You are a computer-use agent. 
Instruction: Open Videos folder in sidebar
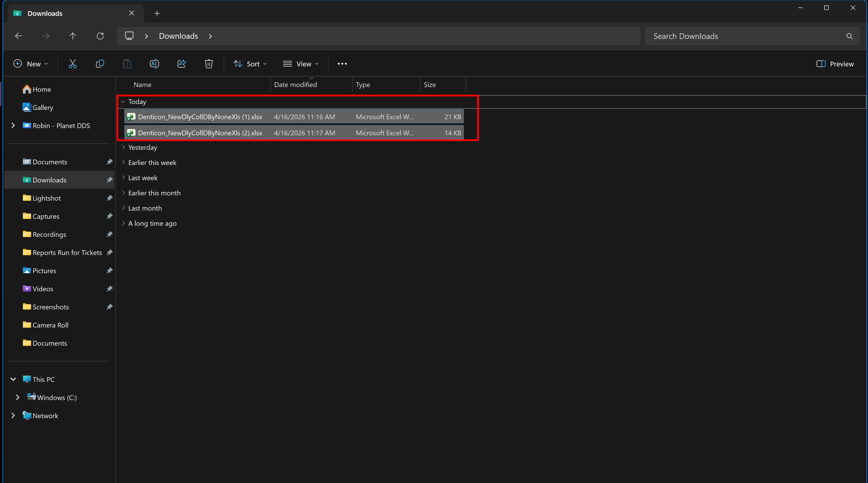coord(38,289)
